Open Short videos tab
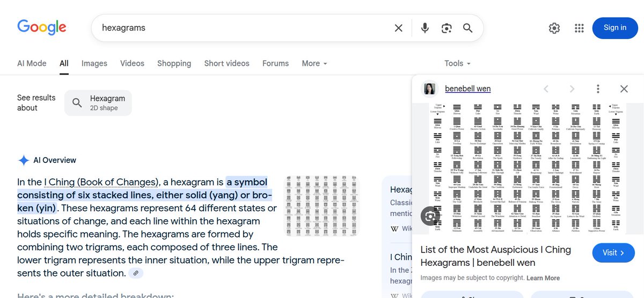Image resolution: width=644 pixels, height=298 pixels. tap(226, 63)
